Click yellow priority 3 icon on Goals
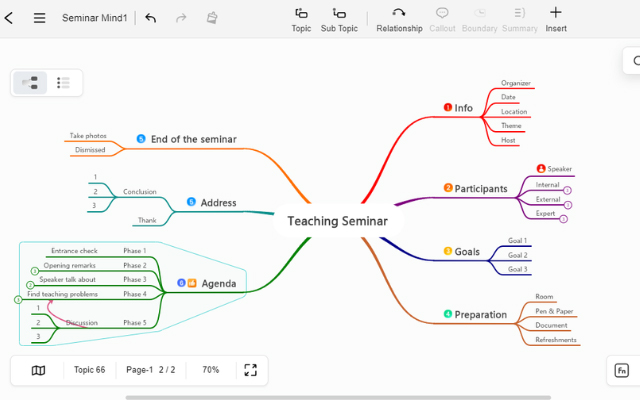Image resolution: width=640 pixels, height=400 pixels. pyautogui.click(x=448, y=251)
